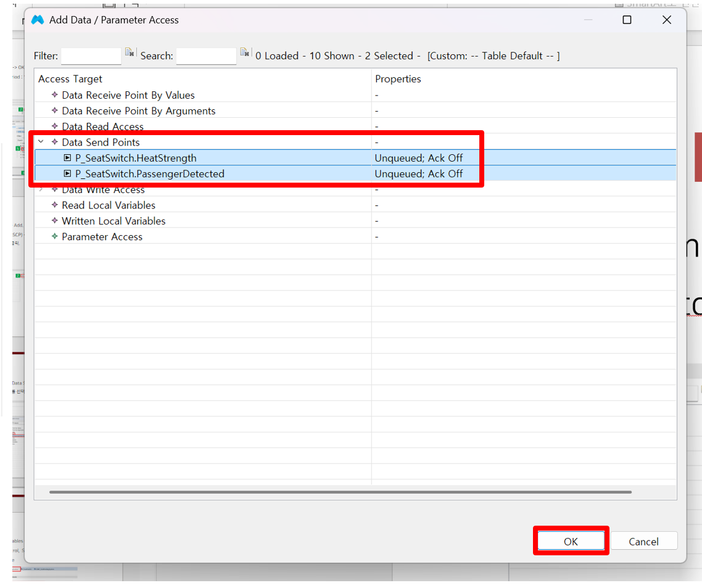Viewport: 702px width, 588px height.
Task: Click the Properties column header
Action: [398, 79]
